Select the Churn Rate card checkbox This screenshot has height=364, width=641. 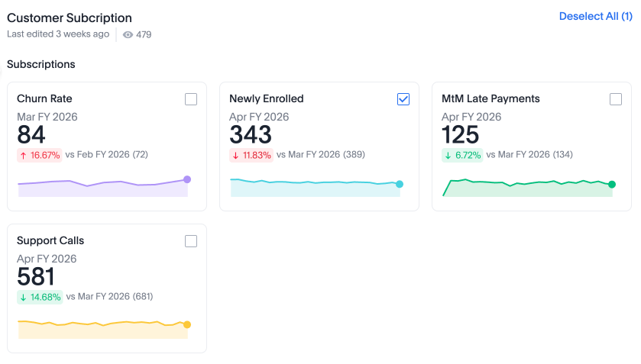coord(191,99)
